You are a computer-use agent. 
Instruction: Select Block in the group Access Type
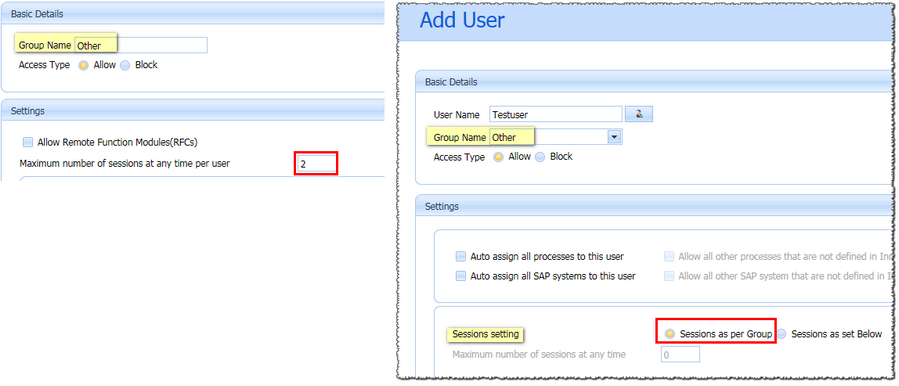tap(126, 65)
